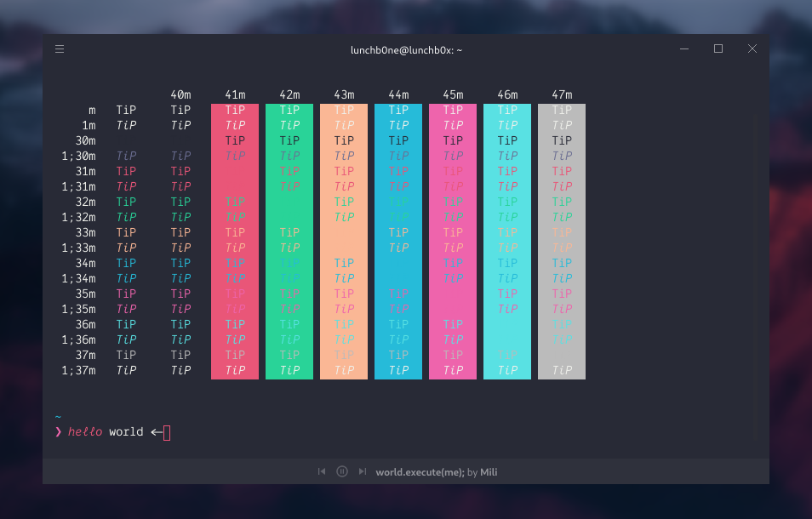Click the row label 31m

point(85,171)
